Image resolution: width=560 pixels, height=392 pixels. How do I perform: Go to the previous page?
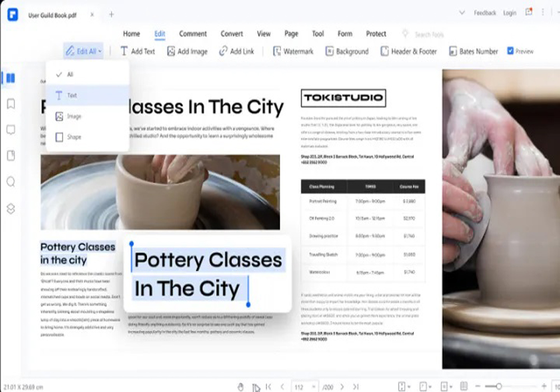point(282,386)
